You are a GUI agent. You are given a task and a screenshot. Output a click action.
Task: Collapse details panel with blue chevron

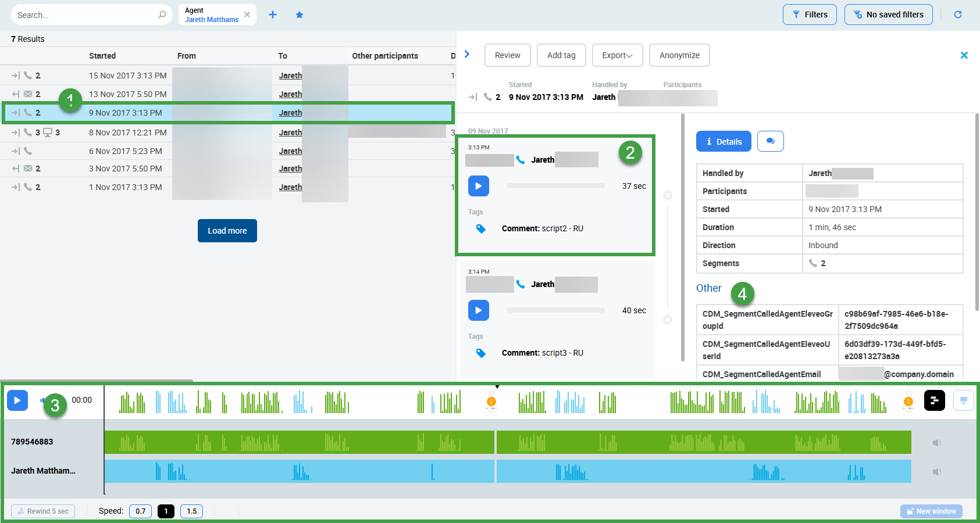pos(467,54)
